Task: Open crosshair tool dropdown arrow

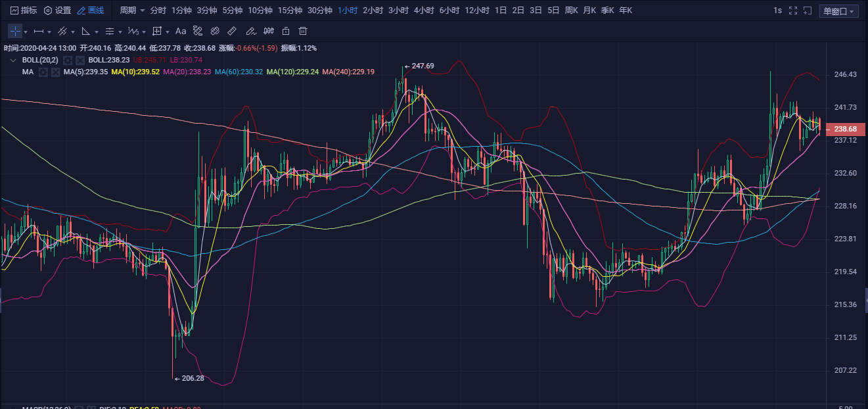Action: pyautogui.click(x=26, y=32)
